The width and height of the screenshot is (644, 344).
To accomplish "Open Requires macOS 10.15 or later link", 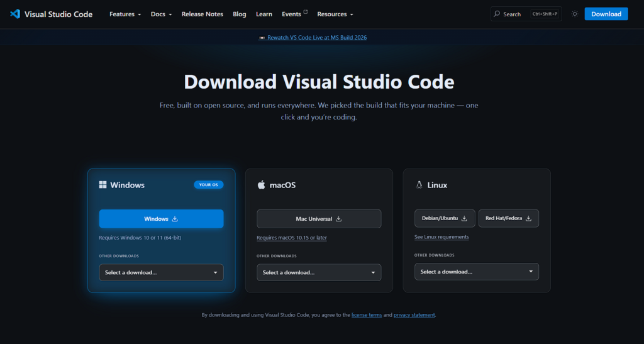I will pos(292,237).
